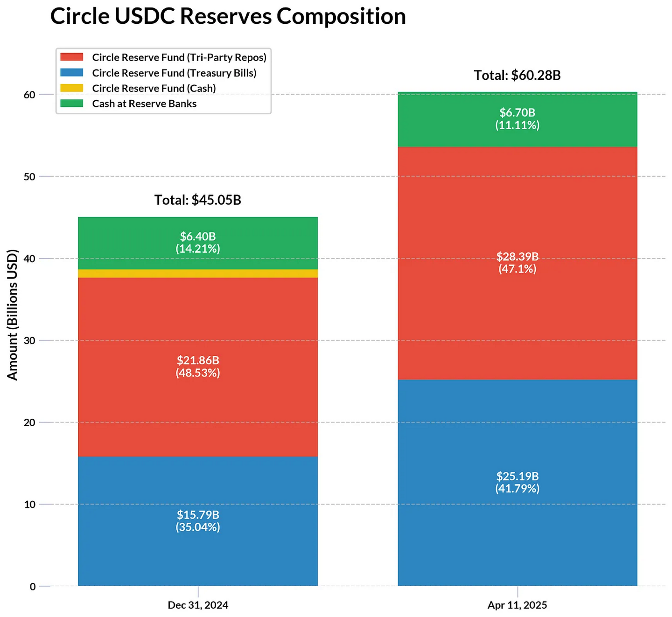Click the blue Treasury Bills legend swatch
The image size is (672, 617).
(x=71, y=73)
